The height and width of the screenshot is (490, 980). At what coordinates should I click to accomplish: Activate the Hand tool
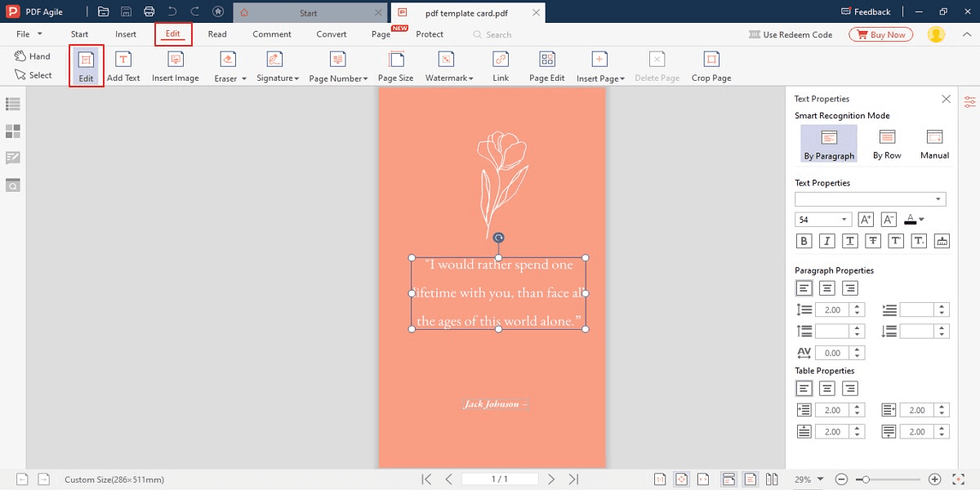pos(33,56)
